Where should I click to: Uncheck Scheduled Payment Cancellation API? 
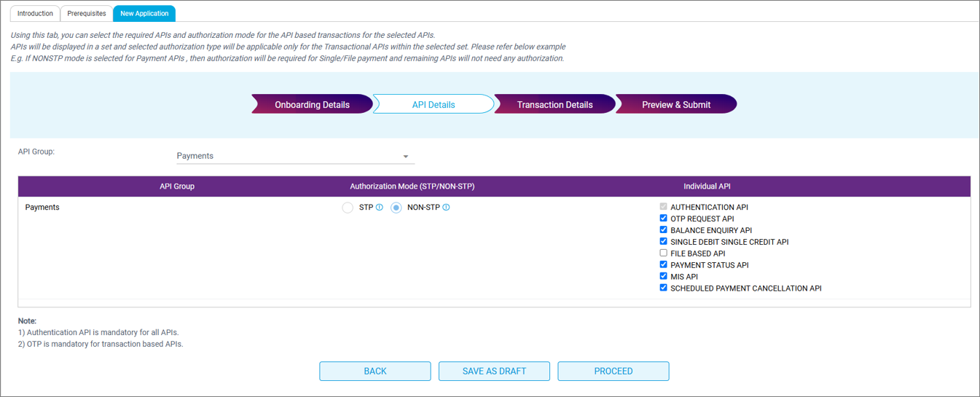663,288
